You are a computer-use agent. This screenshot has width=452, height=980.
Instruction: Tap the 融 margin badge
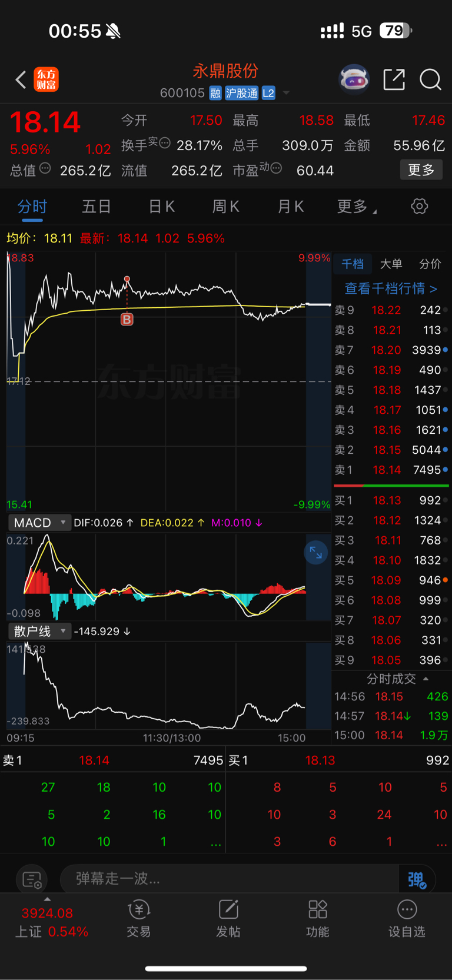coord(215,93)
